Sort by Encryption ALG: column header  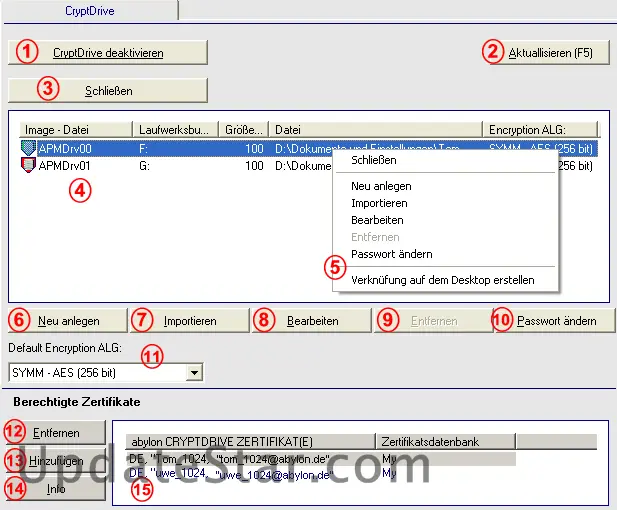(540, 129)
